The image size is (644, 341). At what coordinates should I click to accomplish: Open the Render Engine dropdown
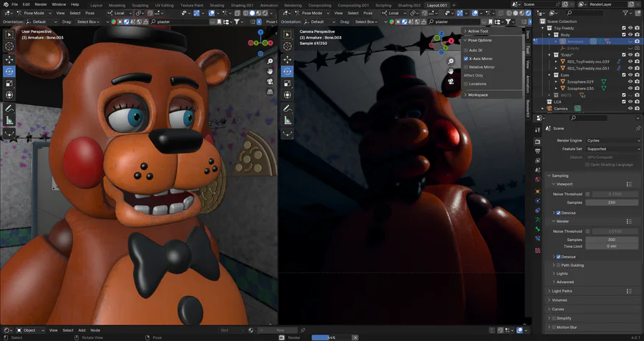tap(613, 140)
